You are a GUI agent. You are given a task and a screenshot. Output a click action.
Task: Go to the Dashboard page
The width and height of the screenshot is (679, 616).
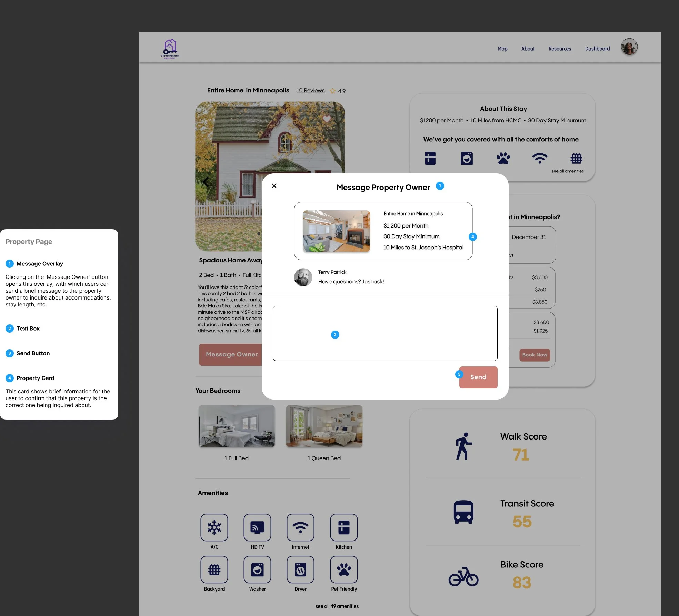(597, 49)
